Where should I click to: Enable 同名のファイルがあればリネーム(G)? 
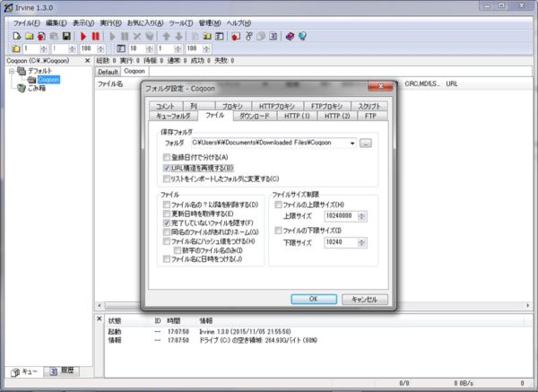(167, 232)
